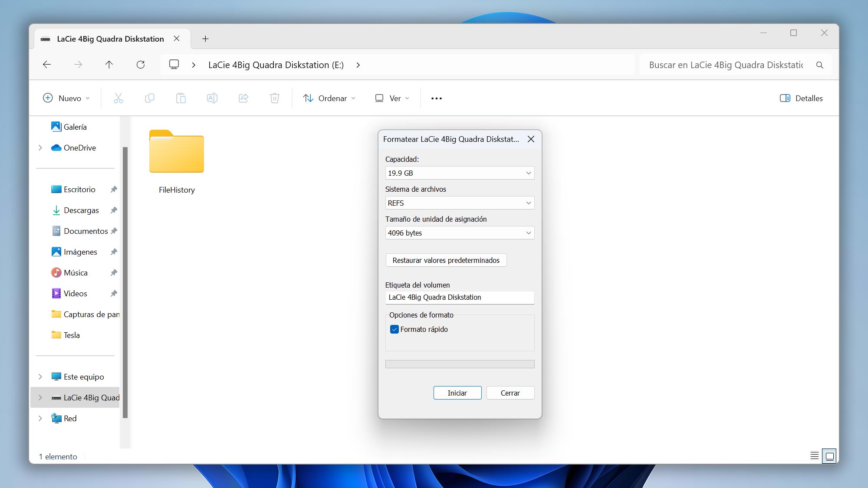Select the FileHistory folder

(177, 161)
